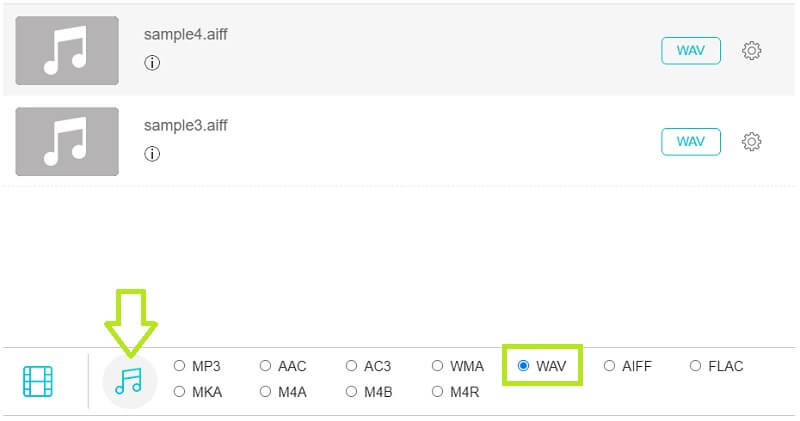Choose AAC output format

[x=266, y=366]
